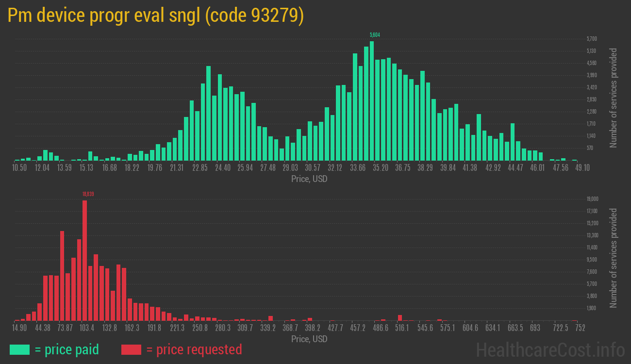Click the 'Price, USD' axis label of green chart

pos(309,179)
